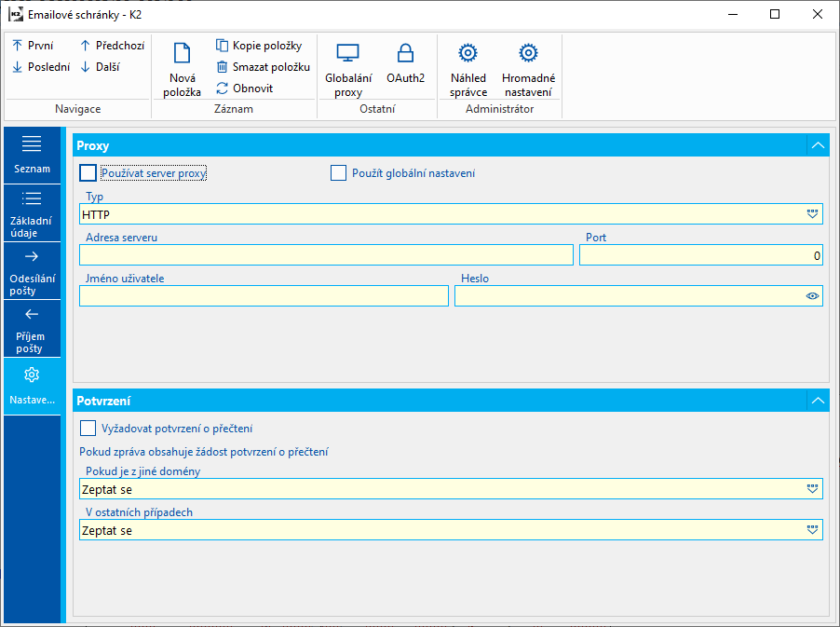Enable Používat server proxy checkbox
Image resolution: width=840 pixels, height=627 pixels.
(88, 173)
